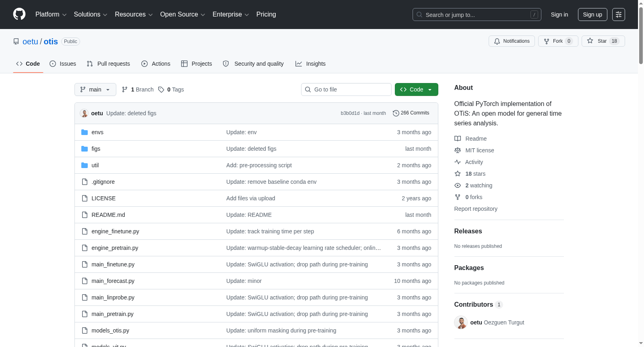Click the tag icon next to Tags
Screen dimensions: 644x347
[x=161, y=89]
